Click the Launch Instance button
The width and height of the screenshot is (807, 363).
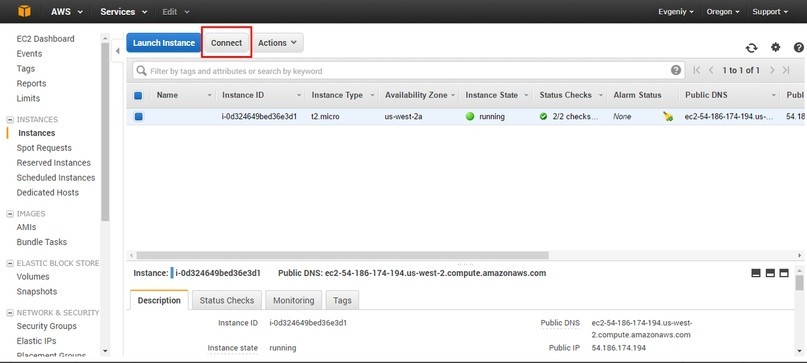(x=164, y=43)
